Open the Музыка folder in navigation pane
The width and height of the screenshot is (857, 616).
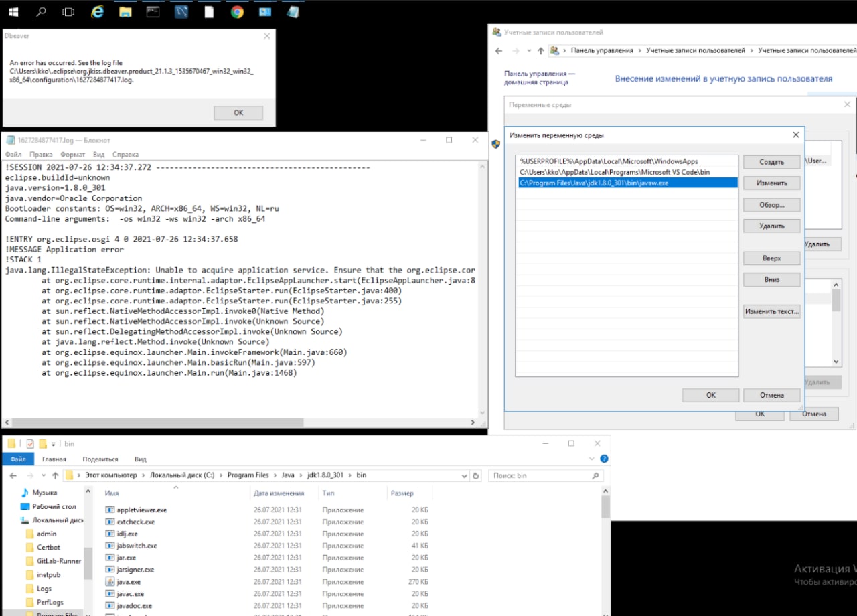44,492
